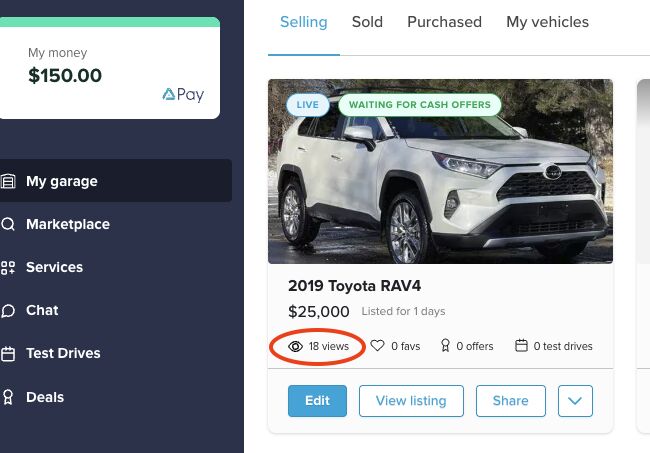Click the Chat bubble icon
The width and height of the screenshot is (650, 453).
(8, 311)
